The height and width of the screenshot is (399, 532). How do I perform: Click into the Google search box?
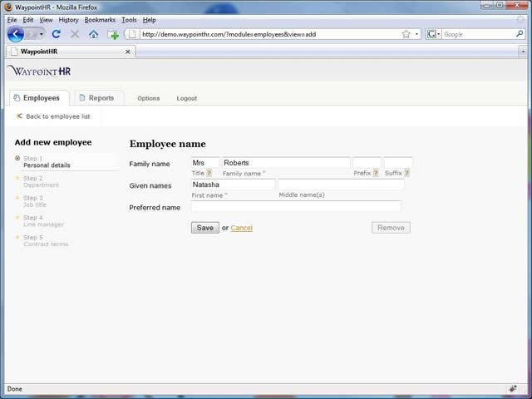pyautogui.click(x=479, y=34)
